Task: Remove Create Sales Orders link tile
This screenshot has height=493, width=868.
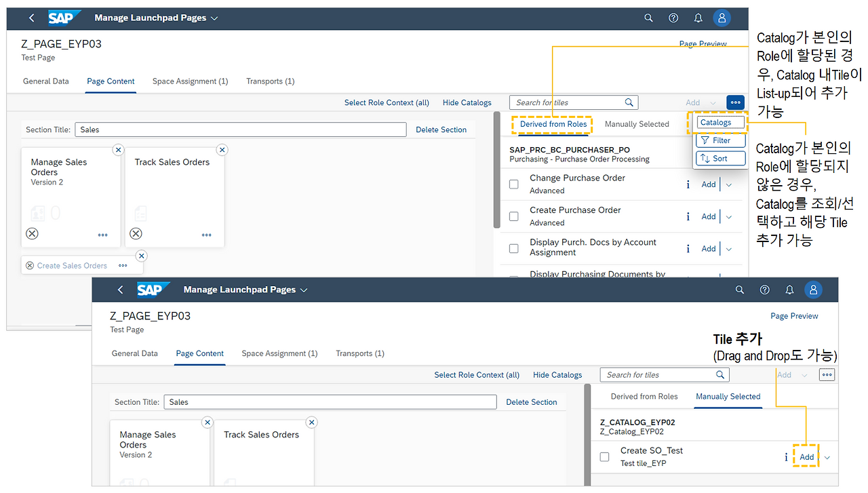Action: click(x=141, y=256)
